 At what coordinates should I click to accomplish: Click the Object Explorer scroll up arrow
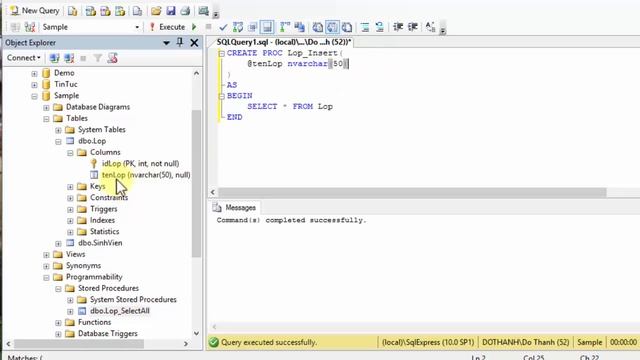pyautogui.click(x=196, y=73)
